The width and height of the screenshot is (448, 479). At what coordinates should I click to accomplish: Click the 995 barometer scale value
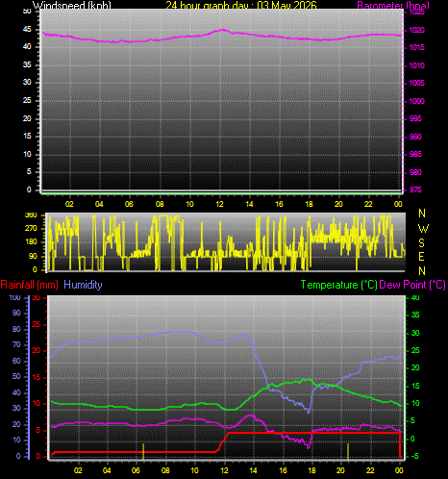tap(416, 119)
